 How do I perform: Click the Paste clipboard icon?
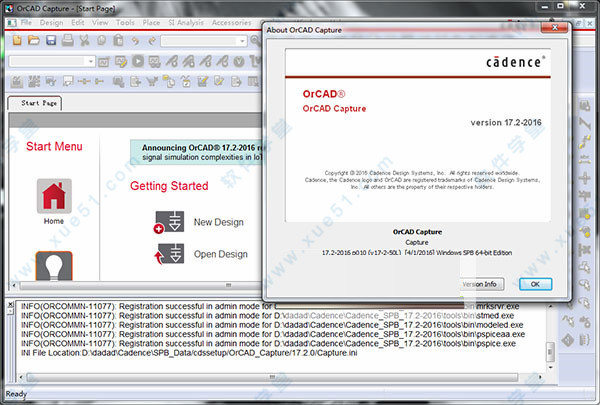coord(118,40)
